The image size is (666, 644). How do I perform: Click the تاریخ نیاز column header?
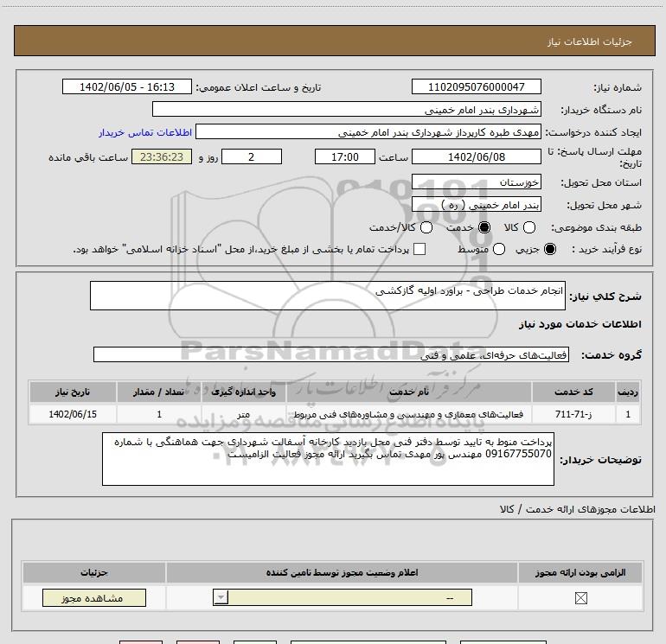click(x=73, y=392)
